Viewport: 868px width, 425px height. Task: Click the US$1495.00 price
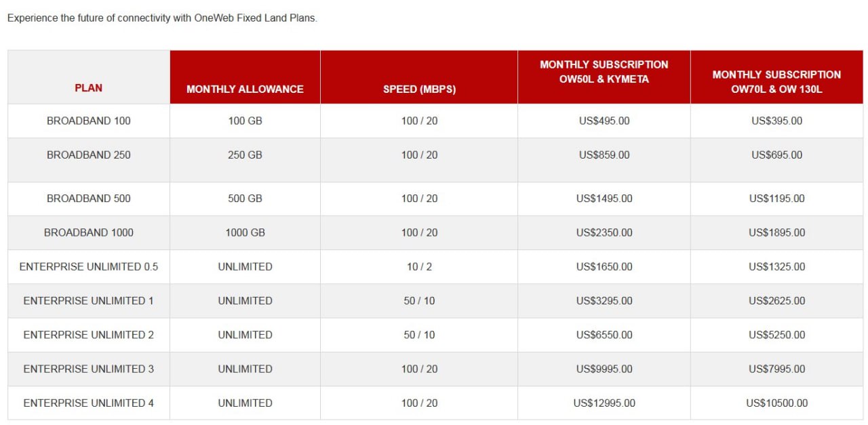point(604,199)
